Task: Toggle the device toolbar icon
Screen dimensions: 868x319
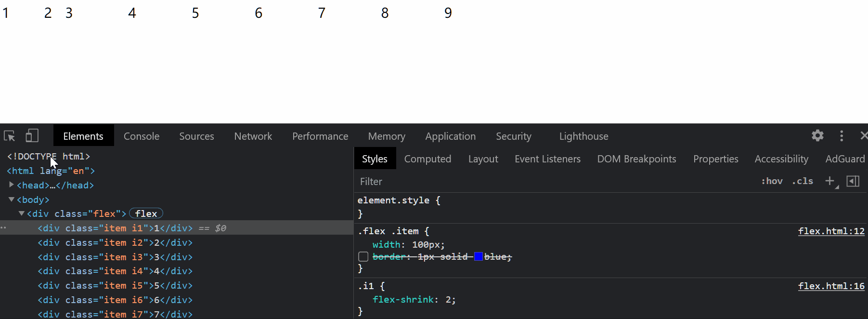Action: [32, 136]
